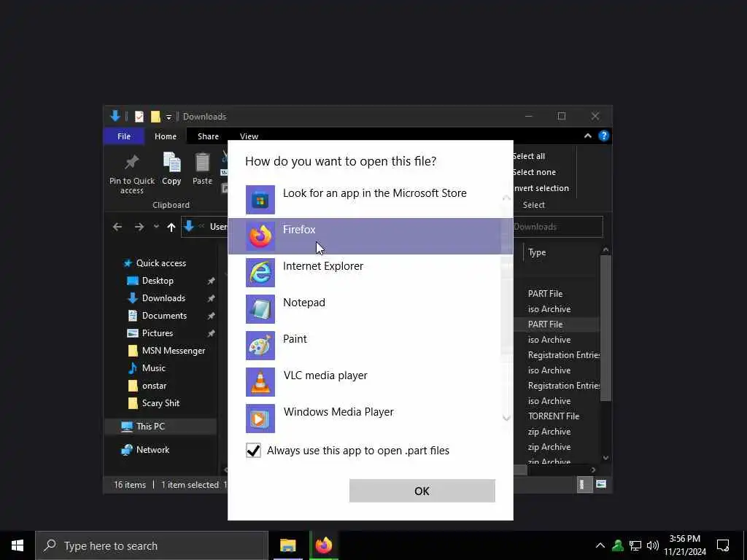The width and height of the screenshot is (747, 560).
Task: Go back with Explorer back arrow
Action: 117,227
